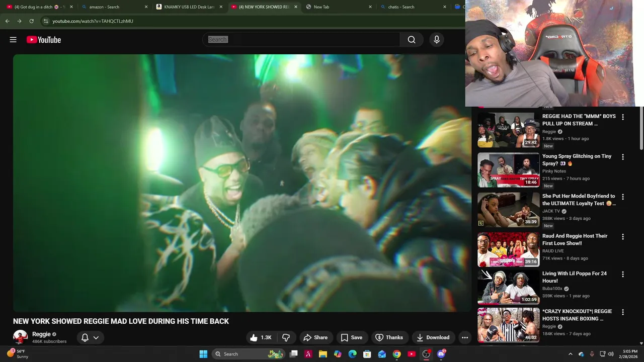This screenshot has width=644, height=362.
Task: View site information icon in the address bar
Action: (x=46, y=21)
